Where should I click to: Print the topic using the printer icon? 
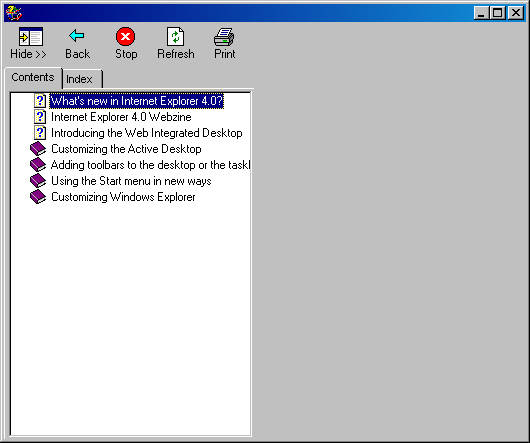pos(224,37)
